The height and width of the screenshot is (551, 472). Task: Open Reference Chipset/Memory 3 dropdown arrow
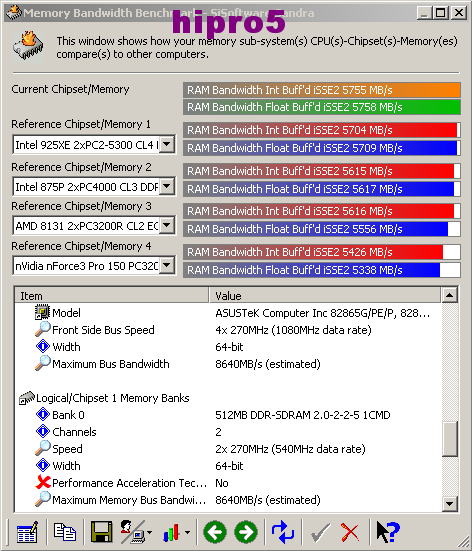pyautogui.click(x=167, y=225)
